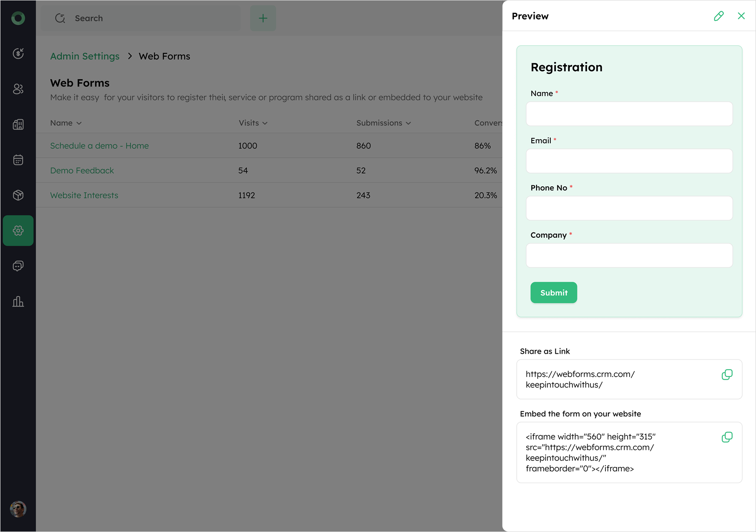
Task: Expand the Visits column sort arrow
Action: tap(265, 123)
